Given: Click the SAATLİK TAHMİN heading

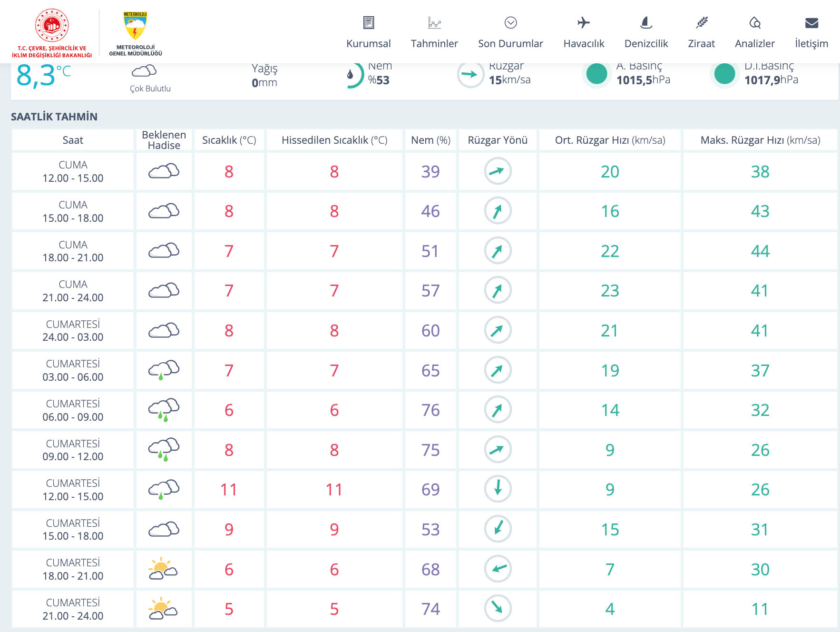Looking at the screenshot, I should tap(54, 117).
